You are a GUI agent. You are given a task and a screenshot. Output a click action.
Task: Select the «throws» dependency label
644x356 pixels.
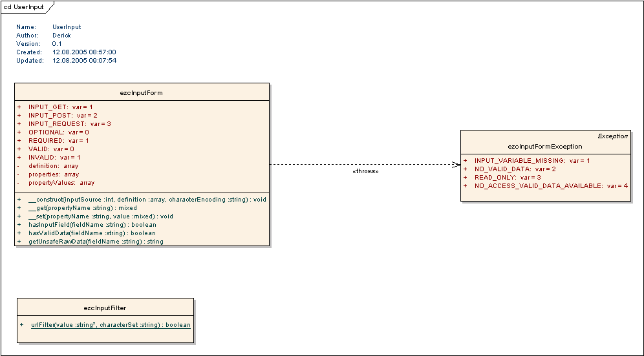(x=365, y=171)
